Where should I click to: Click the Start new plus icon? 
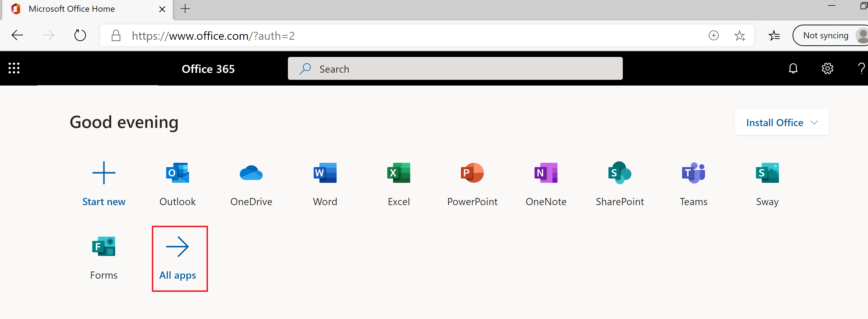point(104,173)
